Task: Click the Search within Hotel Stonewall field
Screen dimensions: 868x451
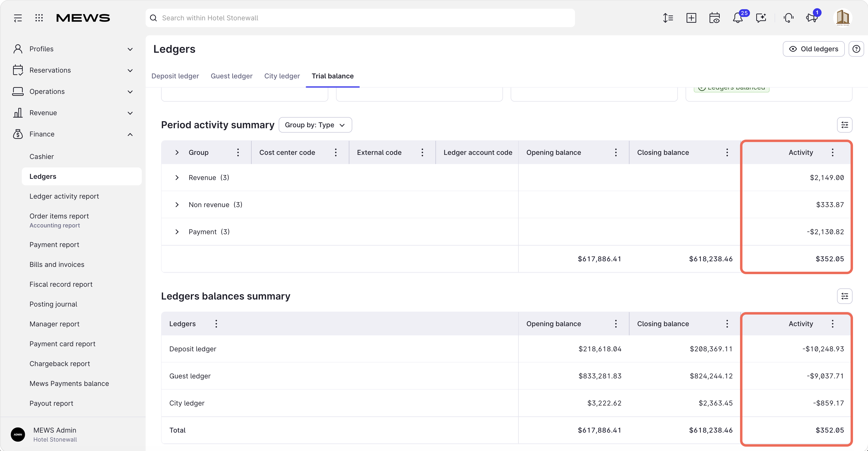Action: click(360, 18)
